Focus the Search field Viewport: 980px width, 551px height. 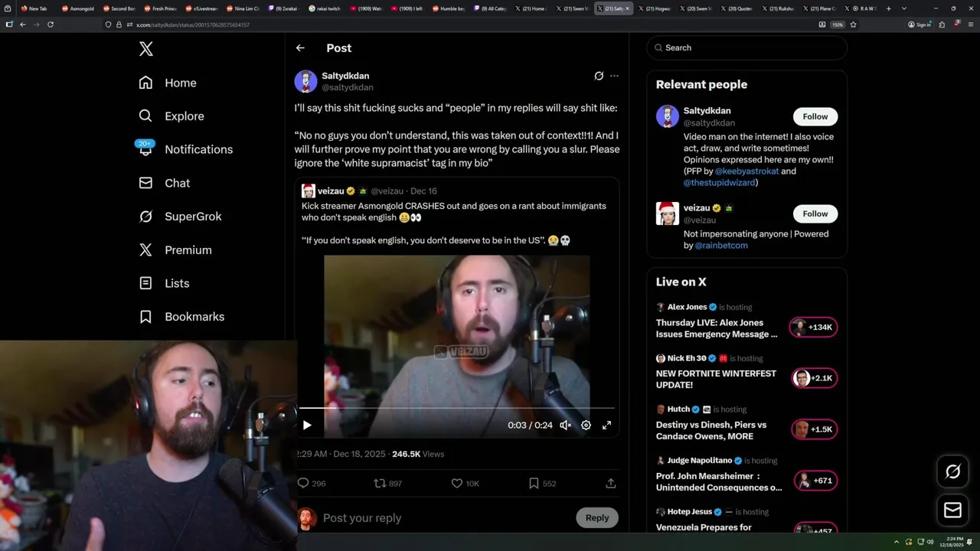pyautogui.click(x=746, y=47)
